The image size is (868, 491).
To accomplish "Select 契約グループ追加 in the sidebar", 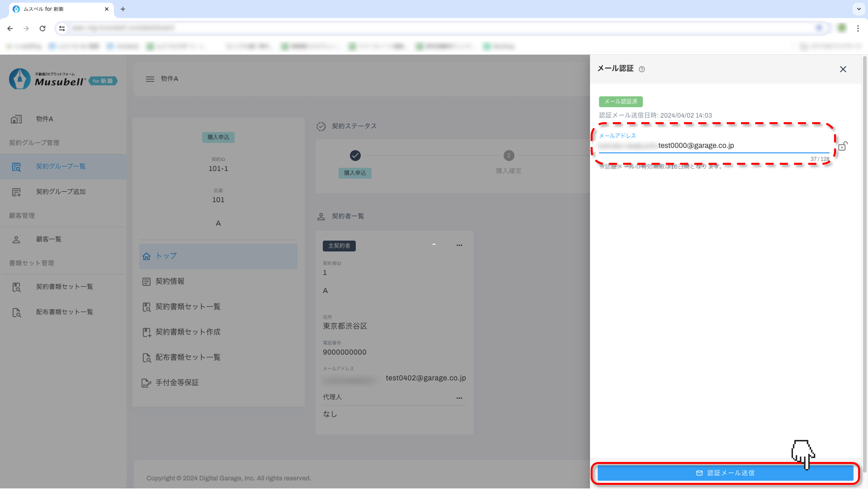I will (61, 192).
